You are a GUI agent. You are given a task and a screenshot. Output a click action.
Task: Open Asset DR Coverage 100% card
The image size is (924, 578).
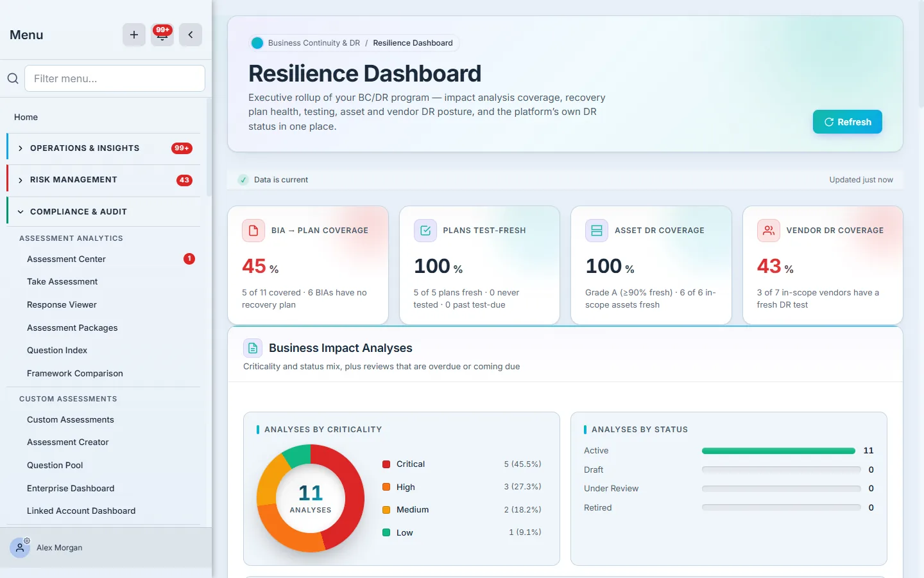point(651,265)
